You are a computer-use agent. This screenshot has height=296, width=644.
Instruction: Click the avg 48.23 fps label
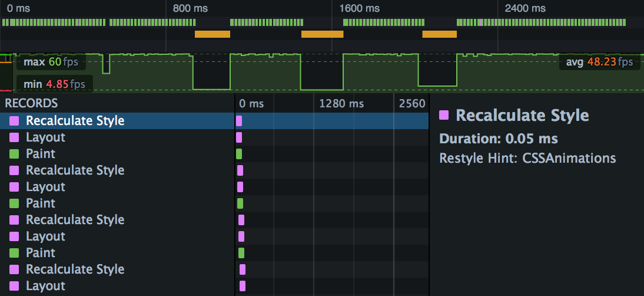(x=599, y=62)
